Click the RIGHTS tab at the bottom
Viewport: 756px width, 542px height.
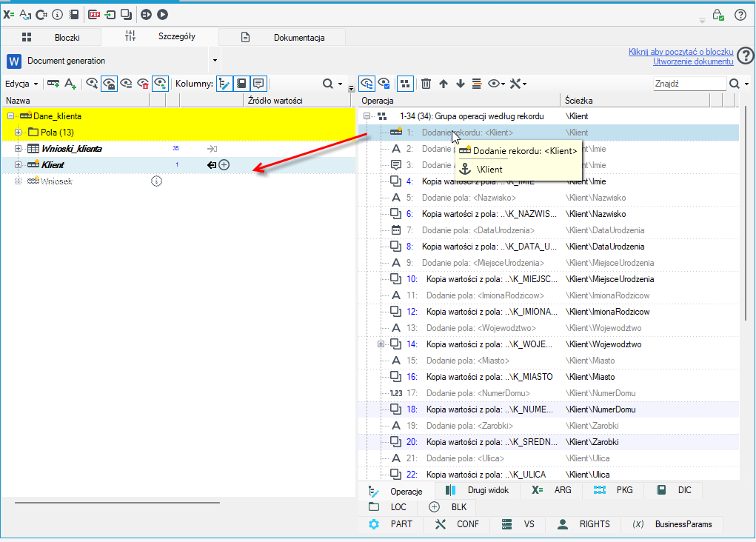pos(584,524)
